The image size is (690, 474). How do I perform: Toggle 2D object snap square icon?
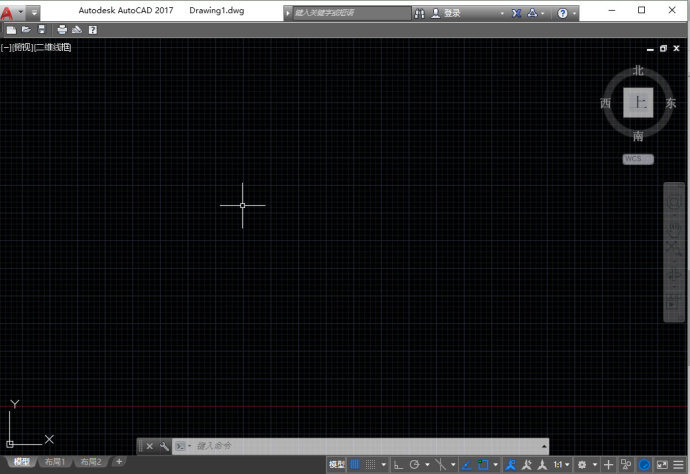click(483, 464)
